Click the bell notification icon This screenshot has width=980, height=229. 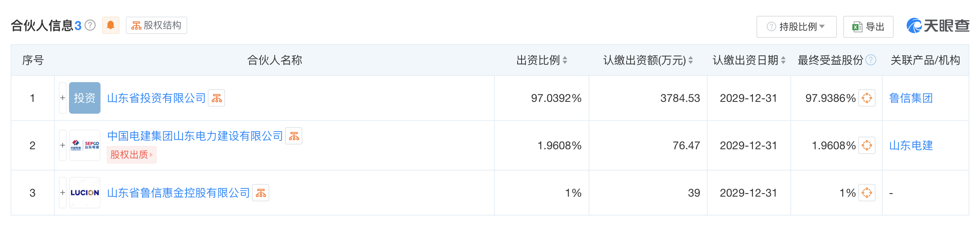point(111,25)
